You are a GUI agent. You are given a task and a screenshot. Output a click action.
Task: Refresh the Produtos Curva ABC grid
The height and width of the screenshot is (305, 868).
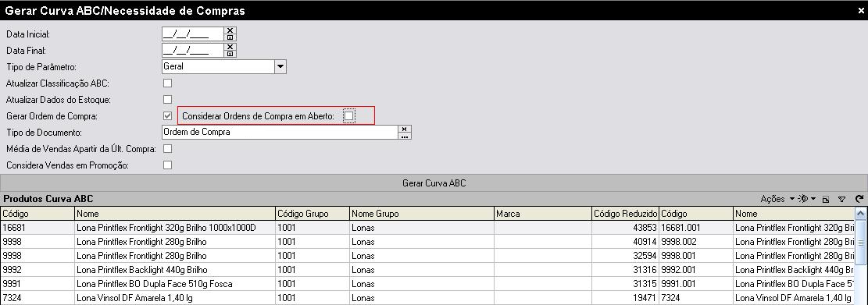(859, 199)
